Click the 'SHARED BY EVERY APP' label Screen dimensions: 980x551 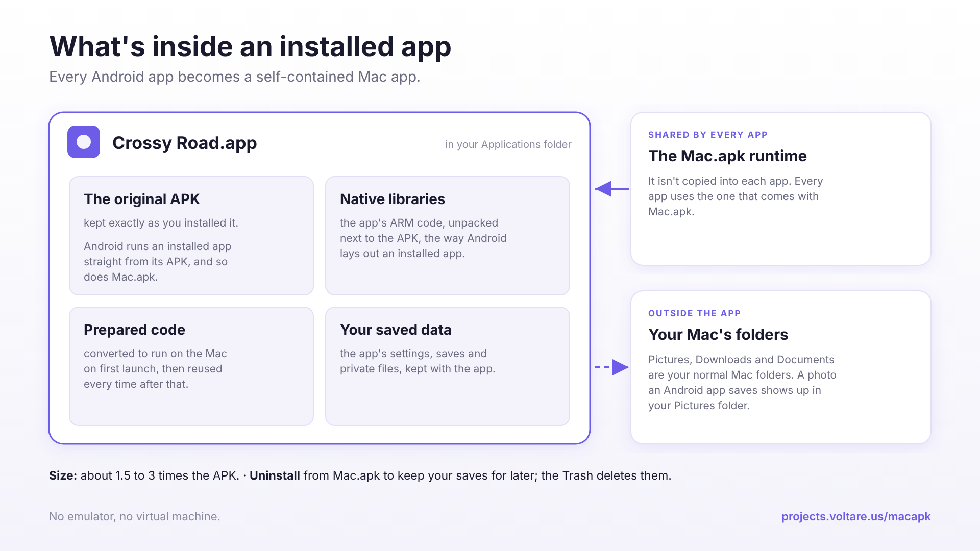pyautogui.click(x=708, y=135)
